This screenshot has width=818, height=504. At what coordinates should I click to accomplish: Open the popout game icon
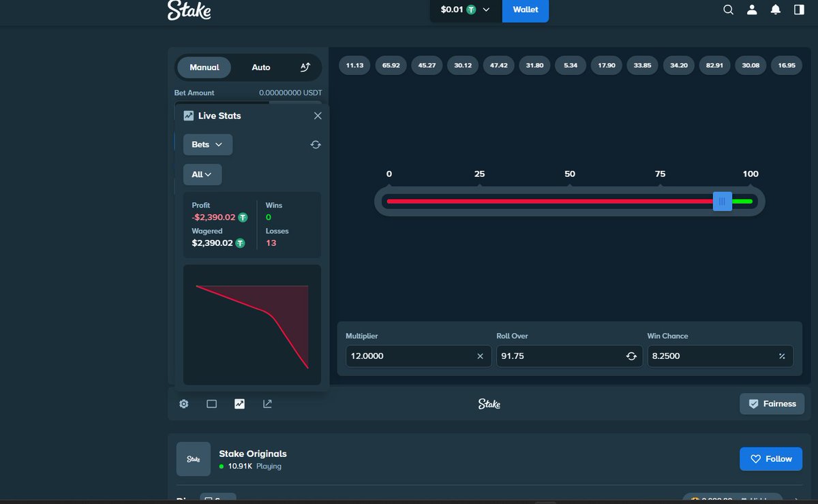[x=267, y=404]
